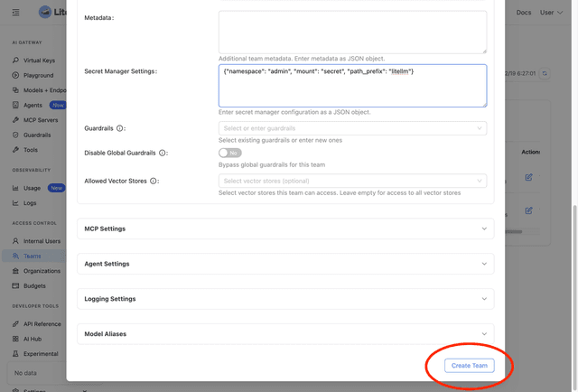Click info icon beside Disable Global Guardrails
578x392 pixels.
(163, 153)
